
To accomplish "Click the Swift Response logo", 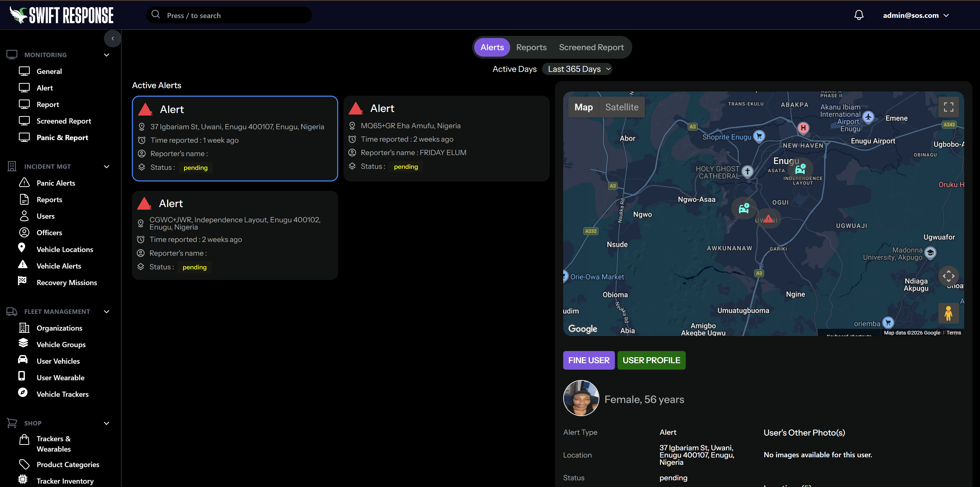I will pyautogui.click(x=62, y=15).
